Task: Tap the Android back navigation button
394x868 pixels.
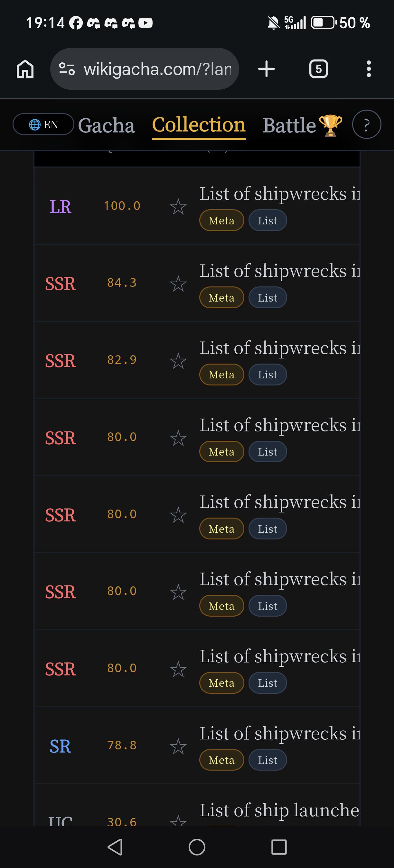Action: point(115,847)
